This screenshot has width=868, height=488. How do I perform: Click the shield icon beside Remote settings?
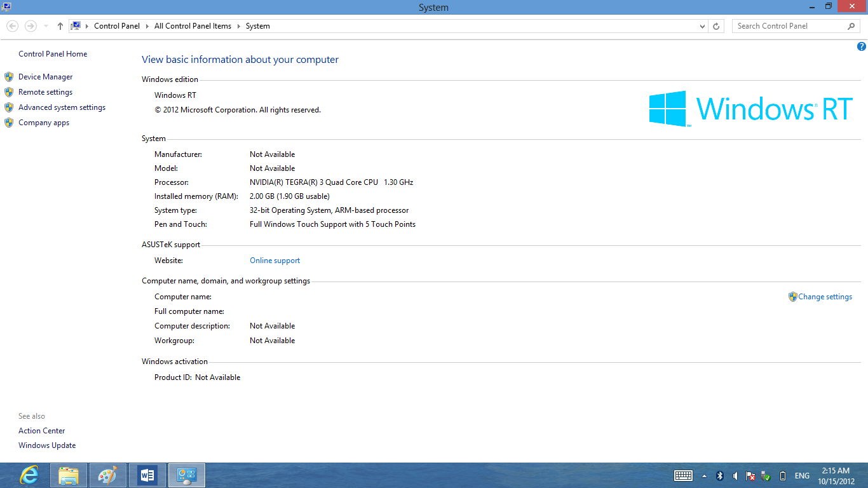pyautogui.click(x=9, y=92)
